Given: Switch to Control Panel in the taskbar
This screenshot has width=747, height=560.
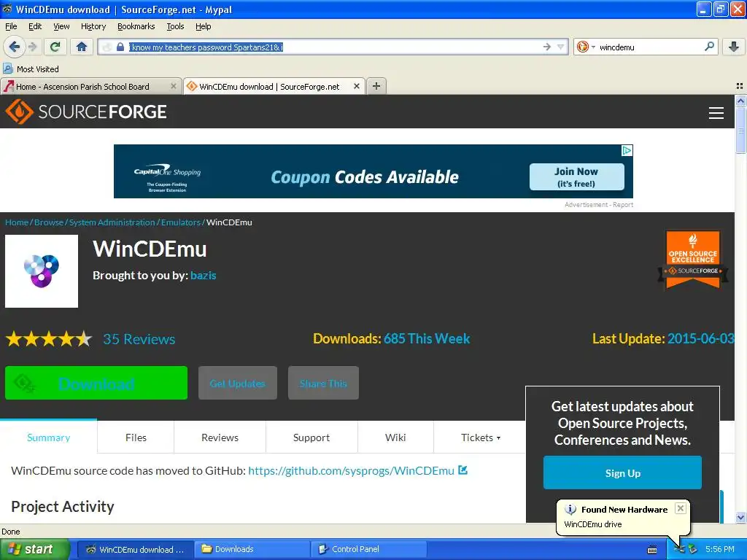Looking at the screenshot, I should 369,549.
